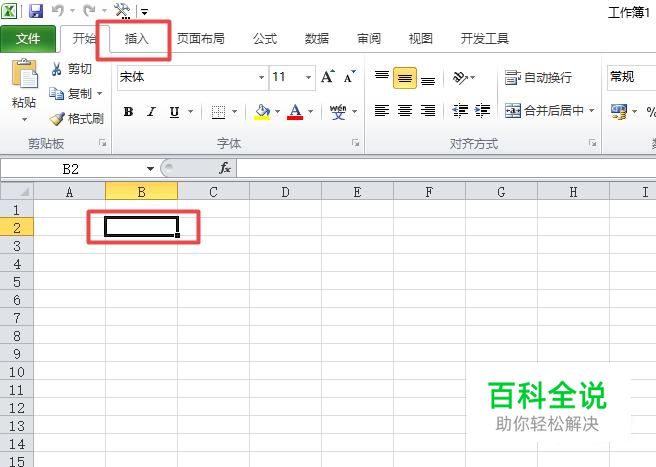Click the Undo arrow icon
The height and width of the screenshot is (467, 656).
(x=58, y=11)
